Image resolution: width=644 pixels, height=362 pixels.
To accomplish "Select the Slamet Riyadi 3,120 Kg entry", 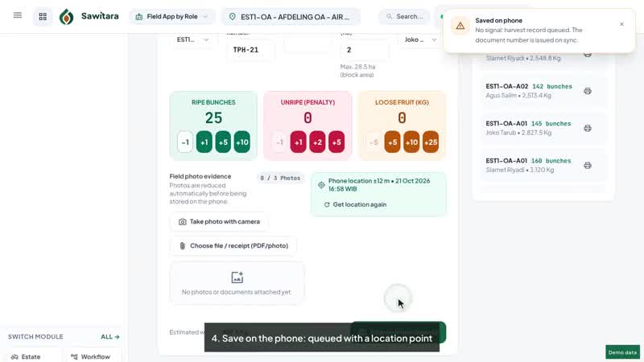I will tap(543, 165).
